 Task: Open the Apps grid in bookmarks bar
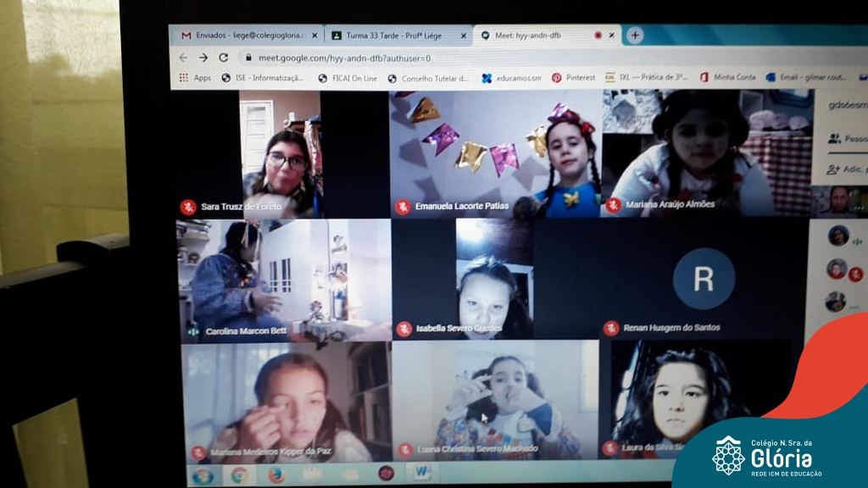pos(194,78)
